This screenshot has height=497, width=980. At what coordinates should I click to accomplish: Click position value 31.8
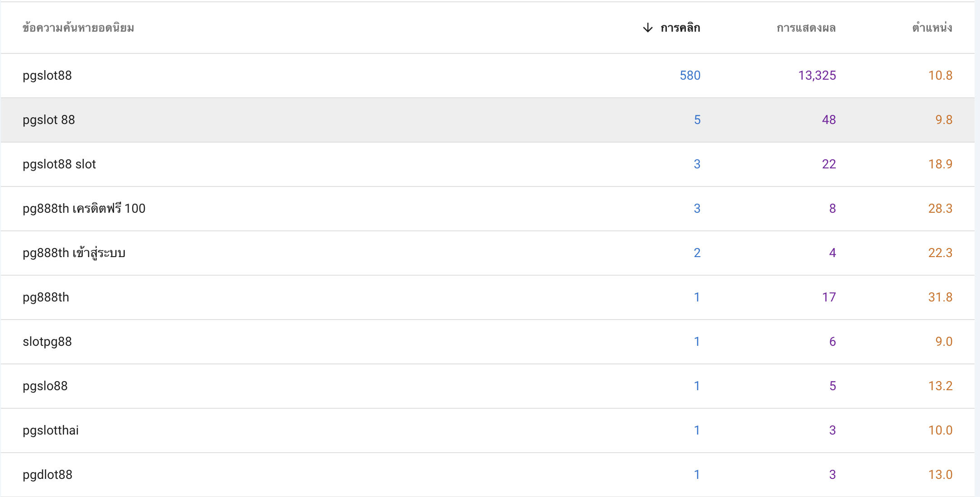(940, 297)
